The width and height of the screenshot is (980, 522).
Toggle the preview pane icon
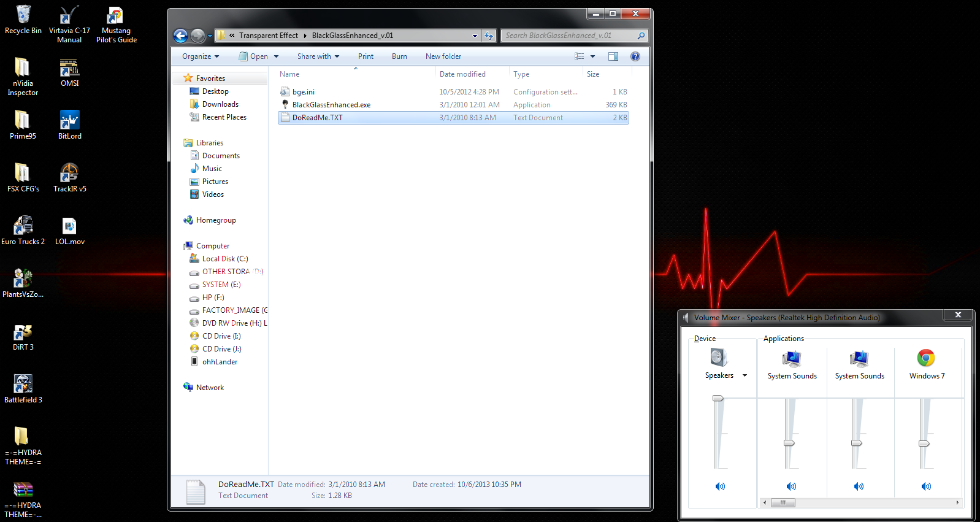[613, 56]
